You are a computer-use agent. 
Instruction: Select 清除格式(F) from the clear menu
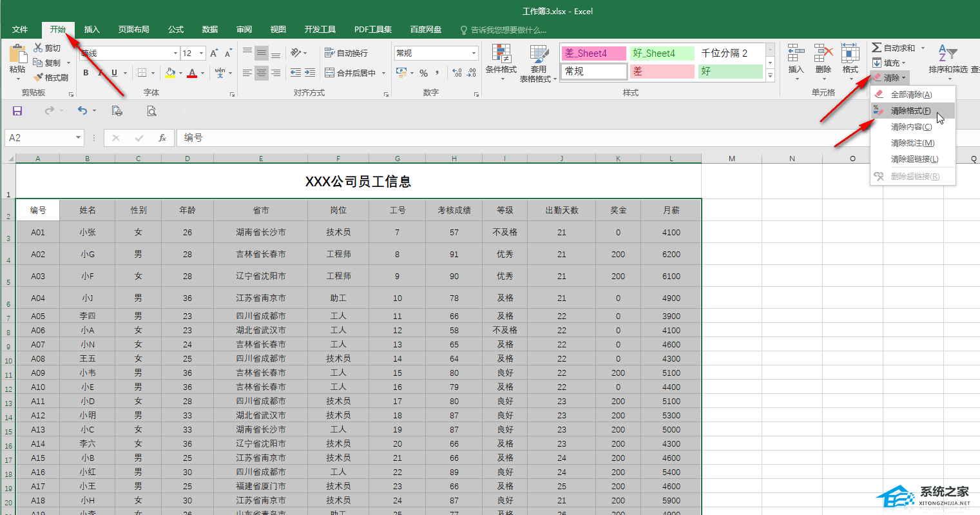910,111
